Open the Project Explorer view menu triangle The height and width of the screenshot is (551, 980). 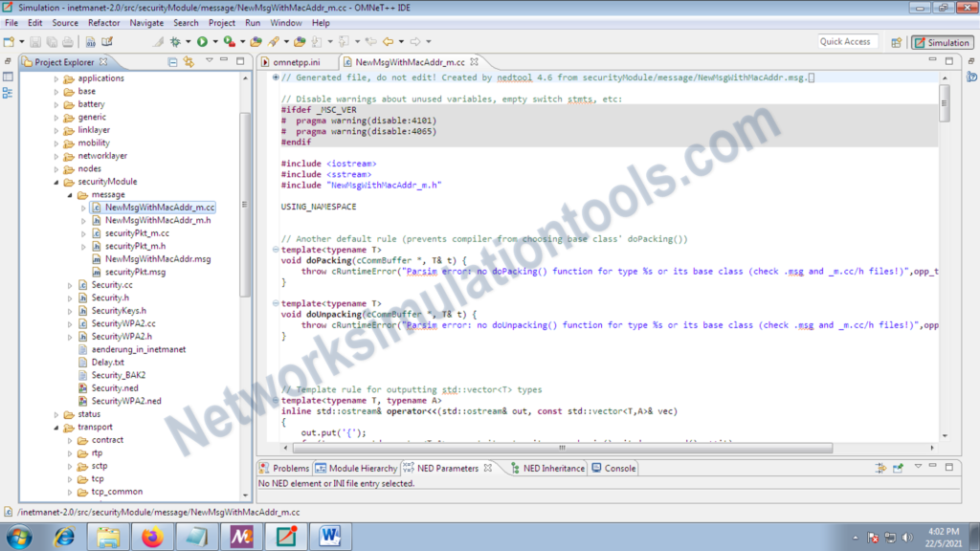[x=210, y=61]
